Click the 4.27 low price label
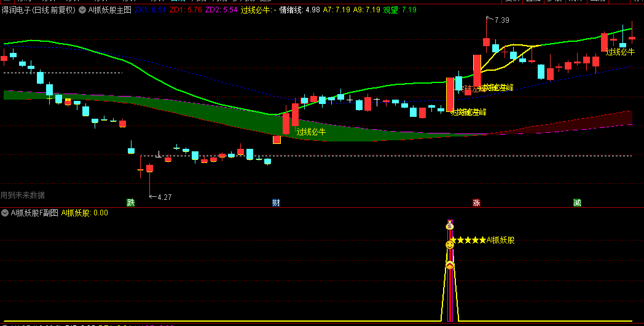 point(164,197)
